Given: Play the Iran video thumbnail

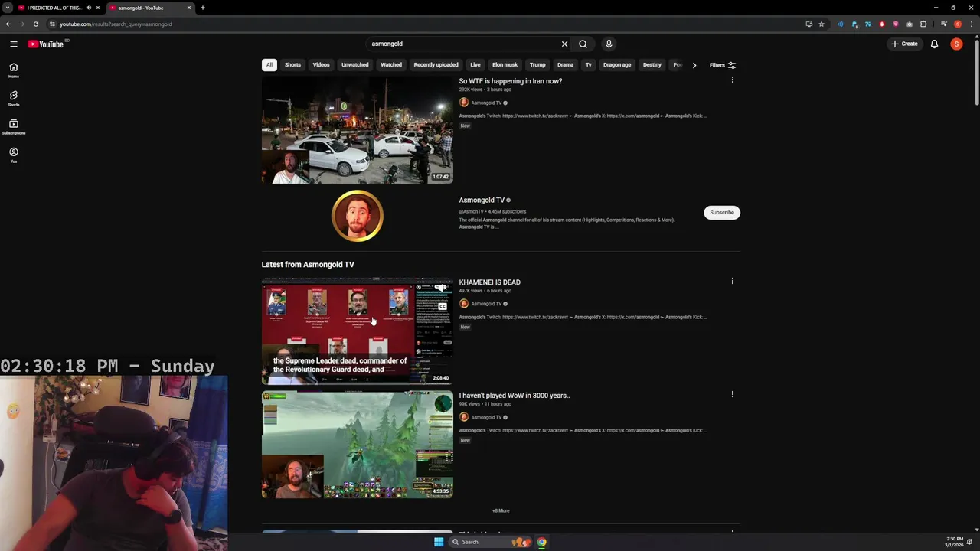Looking at the screenshot, I should point(358,130).
